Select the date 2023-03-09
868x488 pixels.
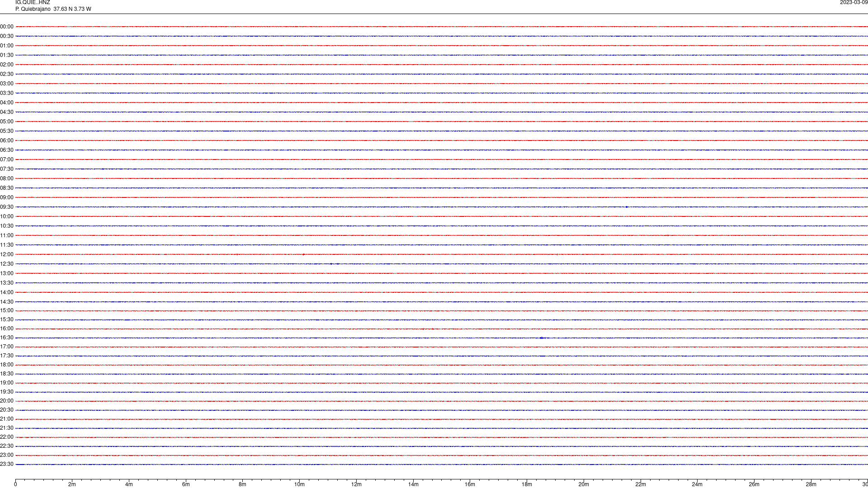click(854, 2)
